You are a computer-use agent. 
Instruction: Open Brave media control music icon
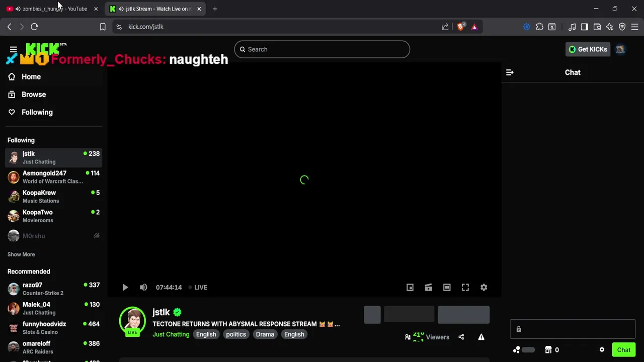point(572,27)
